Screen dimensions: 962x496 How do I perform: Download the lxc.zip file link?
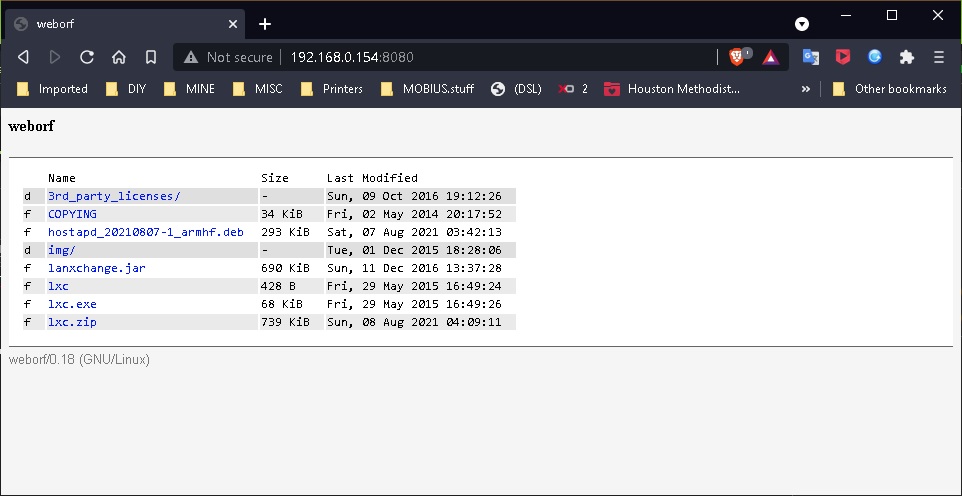[72, 322]
